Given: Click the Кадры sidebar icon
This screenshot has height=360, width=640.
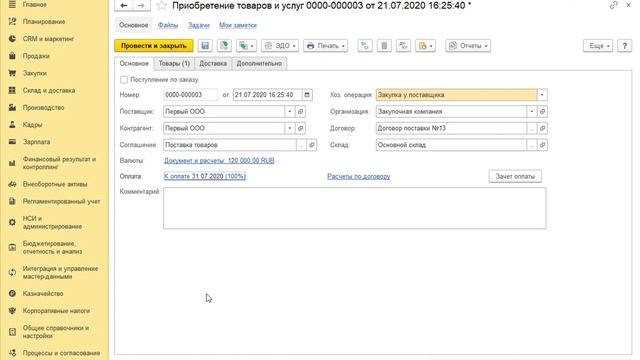Looking at the screenshot, I should pyautogui.click(x=12, y=124).
